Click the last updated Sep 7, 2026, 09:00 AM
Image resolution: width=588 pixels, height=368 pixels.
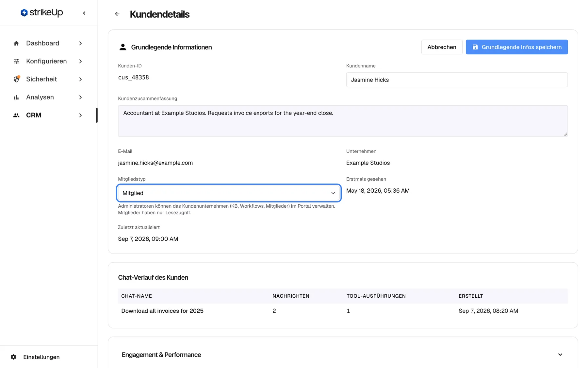click(148, 239)
